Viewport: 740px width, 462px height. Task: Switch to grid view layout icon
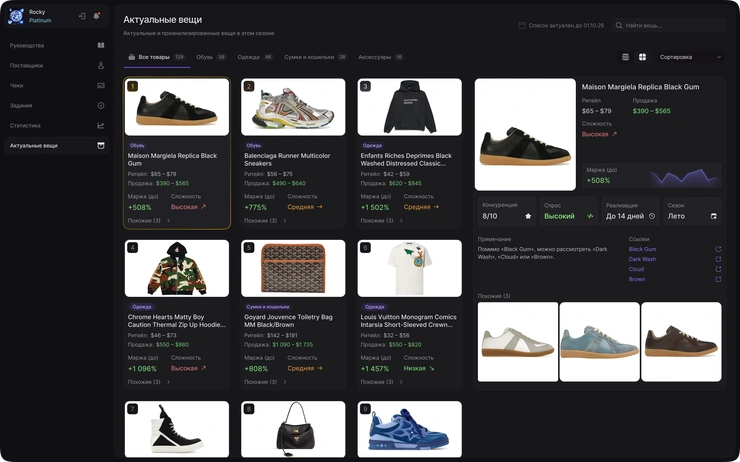point(642,57)
